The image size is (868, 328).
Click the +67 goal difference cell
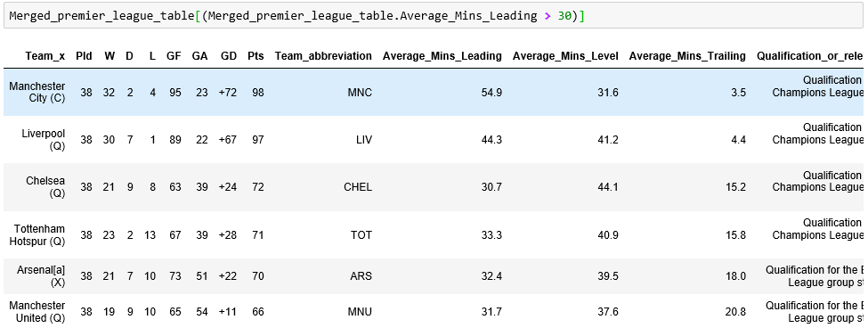[x=228, y=140]
